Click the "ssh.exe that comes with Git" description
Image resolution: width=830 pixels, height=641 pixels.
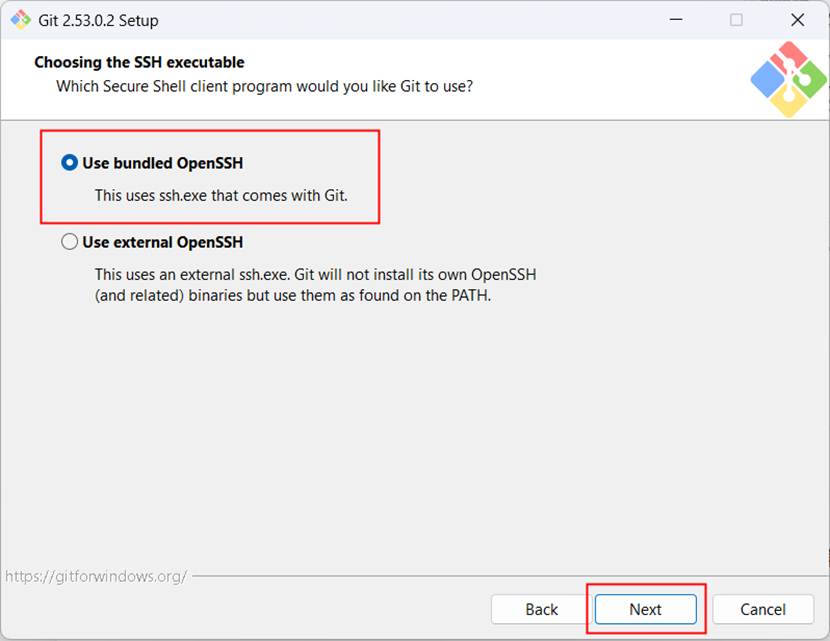221,195
